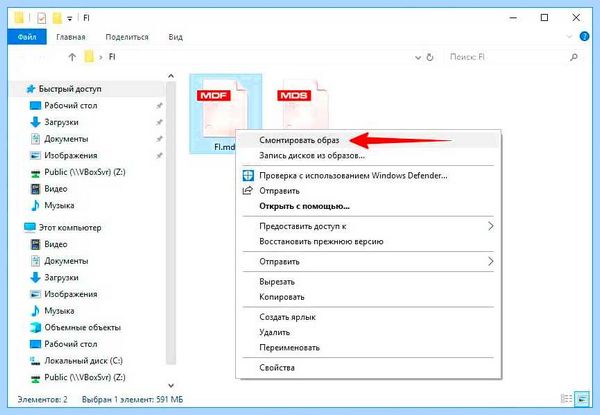The height and width of the screenshot is (415, 600).
Task: Open pinned Загрузки under quick access
Action: (54, 122)
